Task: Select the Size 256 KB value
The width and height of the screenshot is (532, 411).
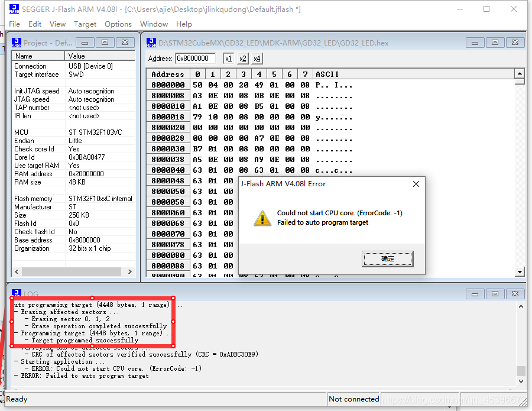Action: [x=79, y=215]
